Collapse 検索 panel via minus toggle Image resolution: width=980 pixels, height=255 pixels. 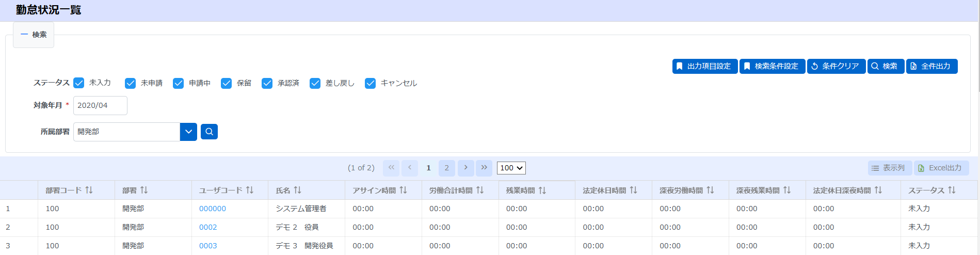[x=24, y=35]
